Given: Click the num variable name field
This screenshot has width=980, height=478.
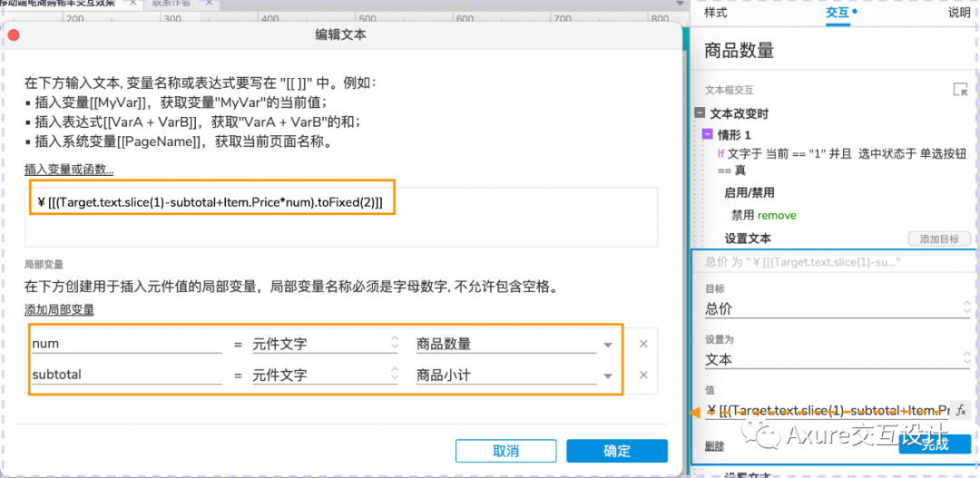Looking at the screenshot, I should [x=127, y=344].
